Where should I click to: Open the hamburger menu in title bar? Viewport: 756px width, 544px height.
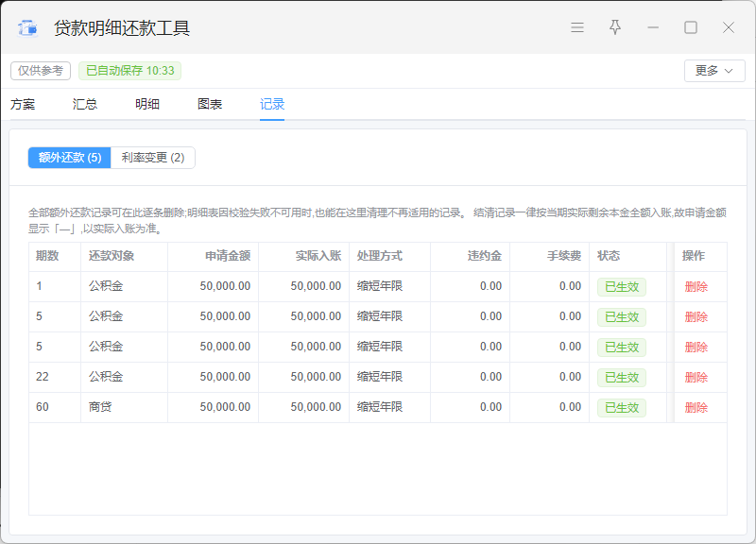(577, 27)
